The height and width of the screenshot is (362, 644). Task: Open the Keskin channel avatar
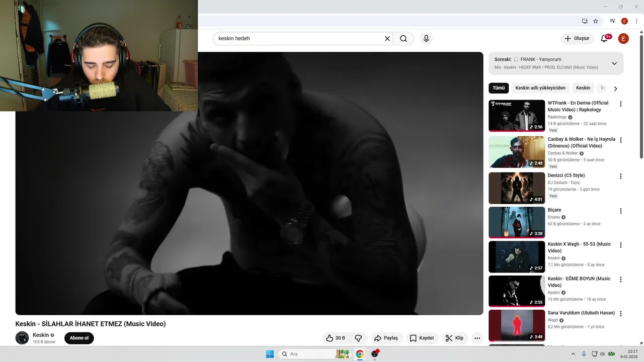click(x=22, y=338)
